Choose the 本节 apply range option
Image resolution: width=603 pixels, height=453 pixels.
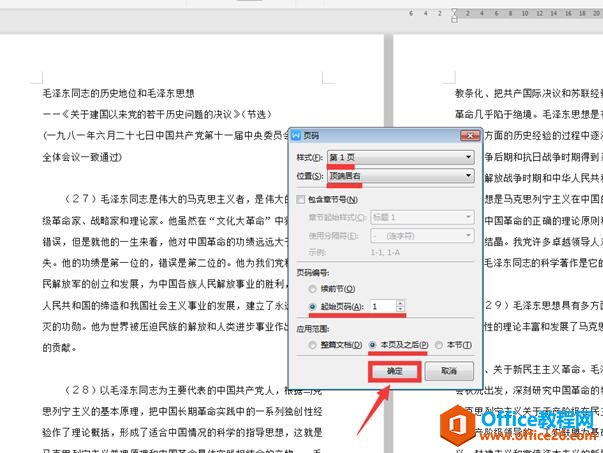coord(439,345)
